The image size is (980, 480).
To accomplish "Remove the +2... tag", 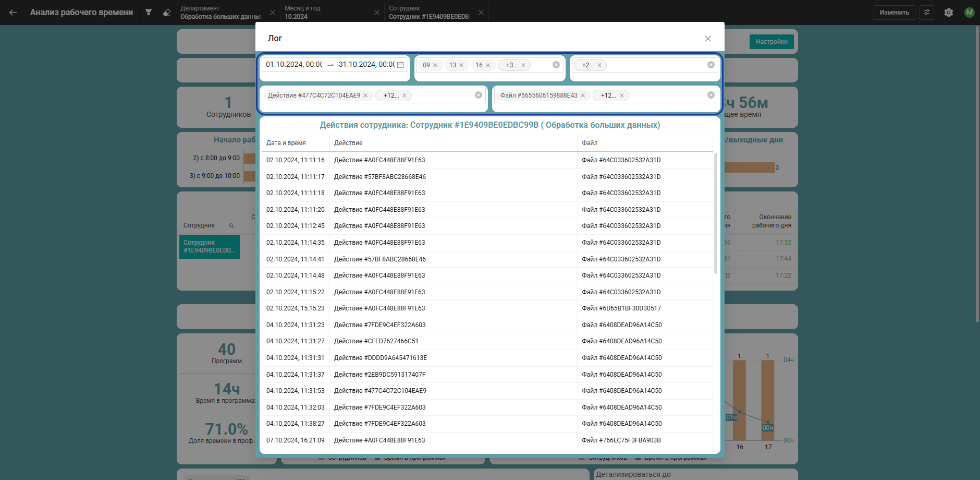I will coord(599,65).
